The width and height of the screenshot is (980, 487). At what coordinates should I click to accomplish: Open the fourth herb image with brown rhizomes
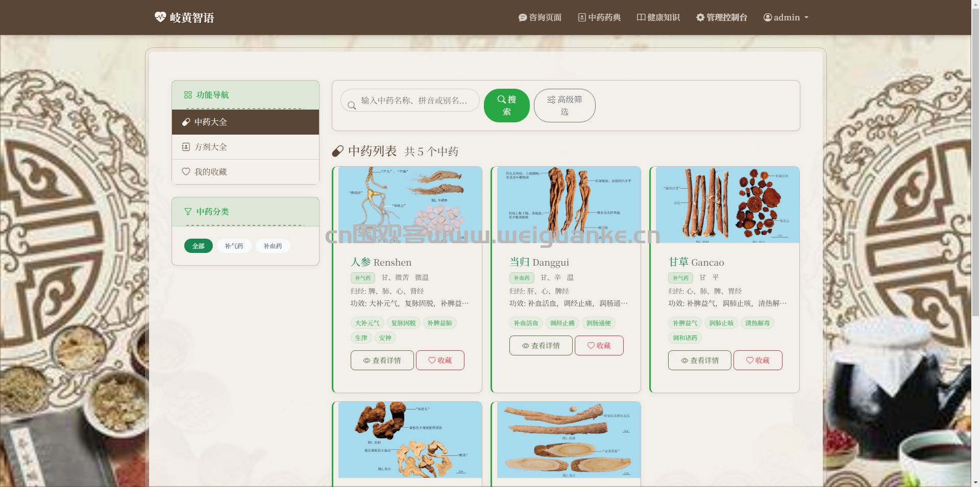click(x=410, y=440)
